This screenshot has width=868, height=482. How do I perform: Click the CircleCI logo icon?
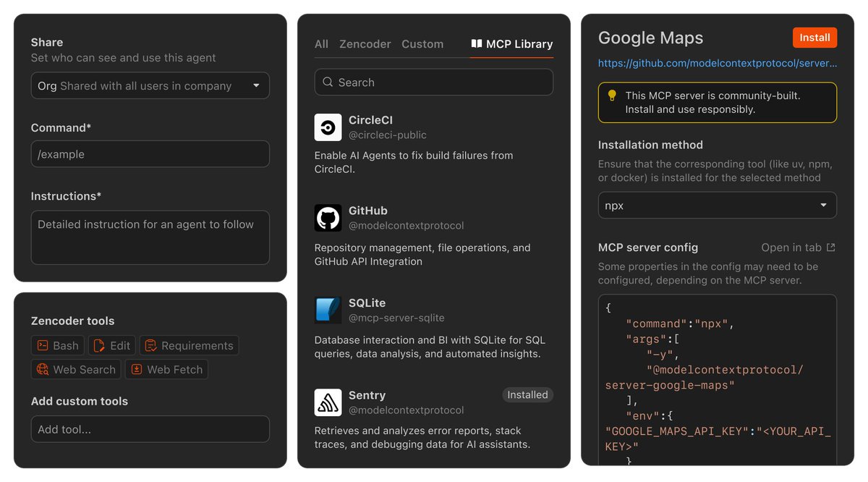click(328, 127)
